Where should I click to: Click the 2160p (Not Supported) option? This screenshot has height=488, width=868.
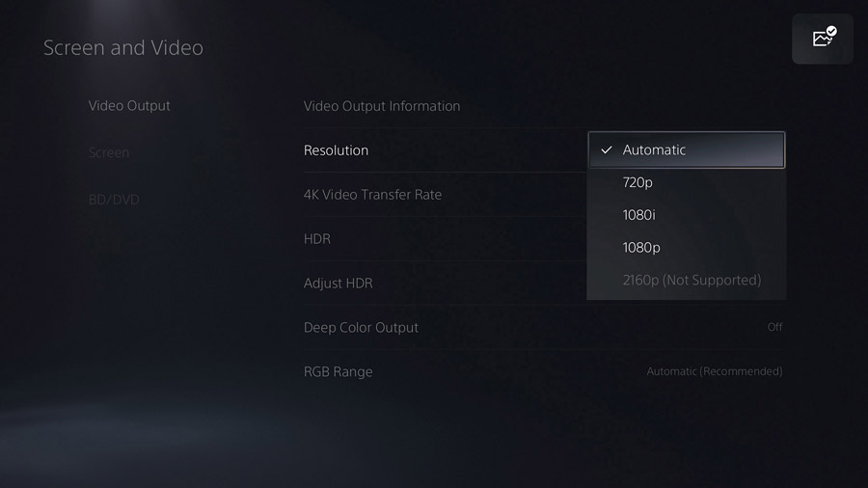coord(692,280)
